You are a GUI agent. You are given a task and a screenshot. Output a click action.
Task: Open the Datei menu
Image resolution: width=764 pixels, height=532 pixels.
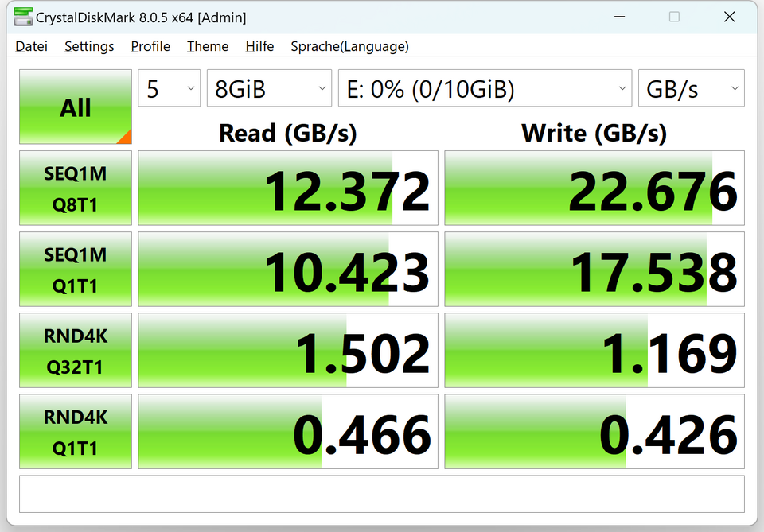[31, 46]
